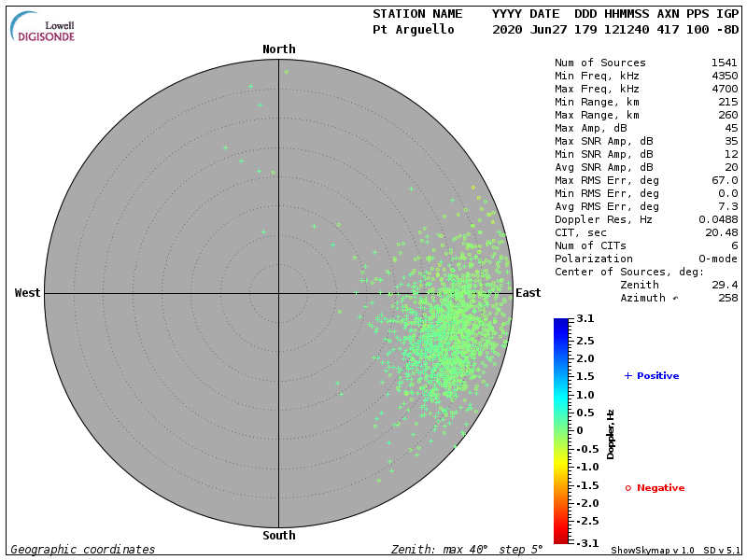This screenshot has height=560, width=747.
Task: Click the IGP value -8D
Action: tap(727, 30)
